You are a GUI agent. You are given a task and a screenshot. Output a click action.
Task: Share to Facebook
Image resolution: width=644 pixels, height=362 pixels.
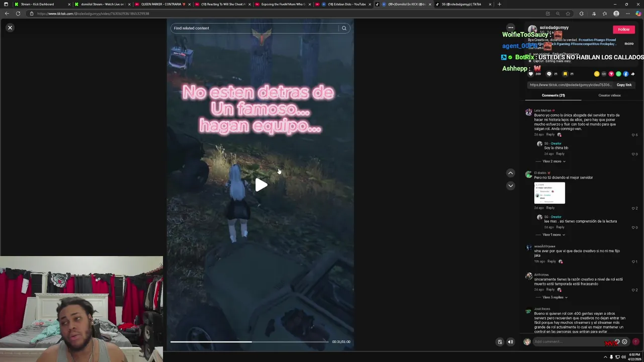pos(626,74)
